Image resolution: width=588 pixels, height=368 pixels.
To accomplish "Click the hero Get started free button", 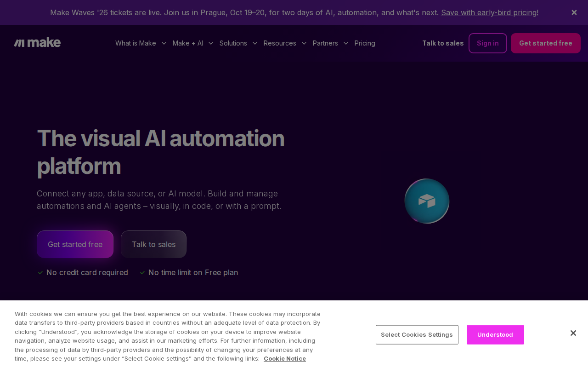I will (x=75, y=244).
